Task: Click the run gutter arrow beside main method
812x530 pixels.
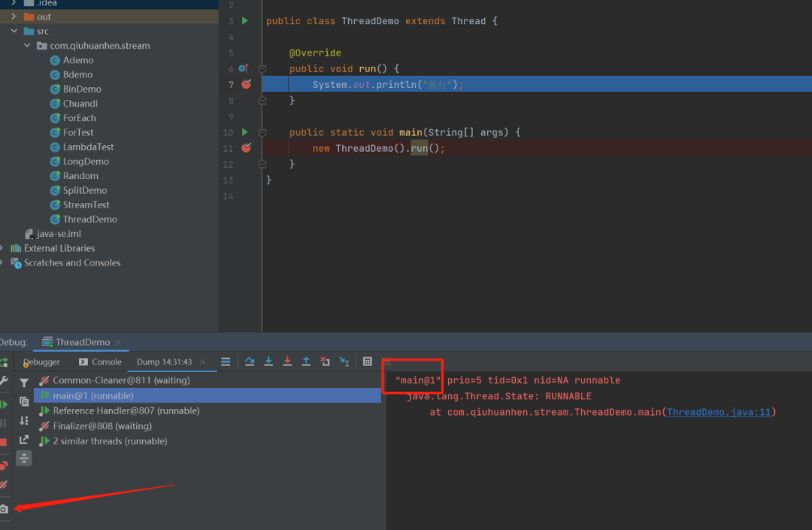Action: tap(244, 132)
